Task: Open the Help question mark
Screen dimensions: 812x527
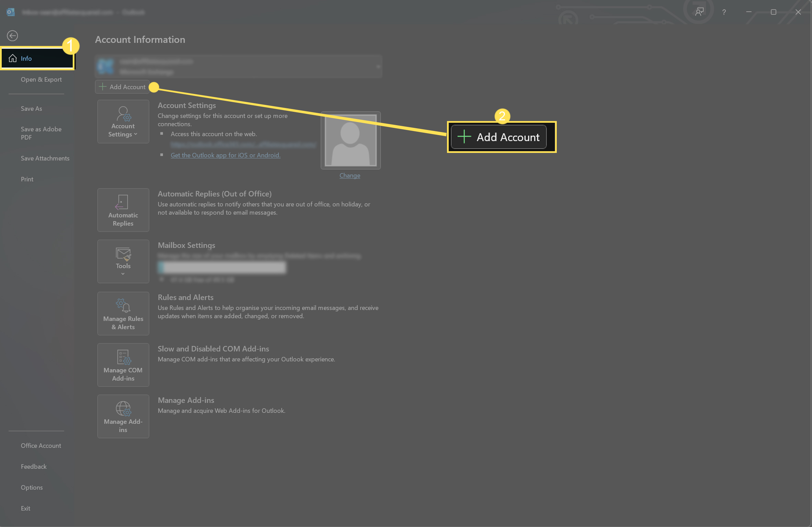Action: (x=724, y=12)
